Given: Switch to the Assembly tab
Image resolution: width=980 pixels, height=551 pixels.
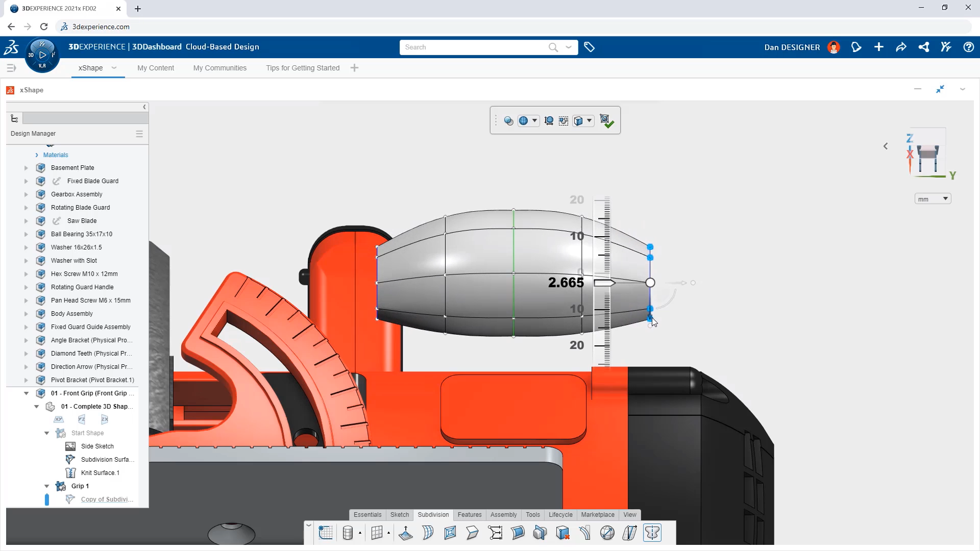Looking at the screenshot, I should coord(503,514).
